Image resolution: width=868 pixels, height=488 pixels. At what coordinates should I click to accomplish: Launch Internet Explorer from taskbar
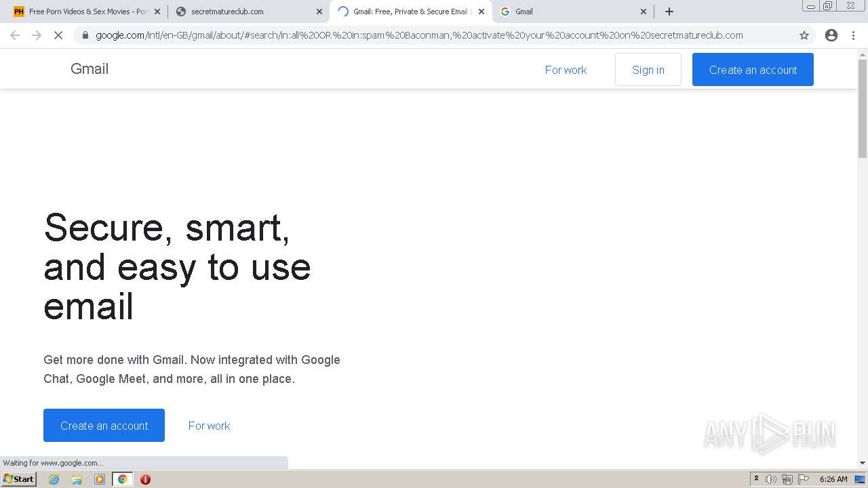tap(54, 479)
